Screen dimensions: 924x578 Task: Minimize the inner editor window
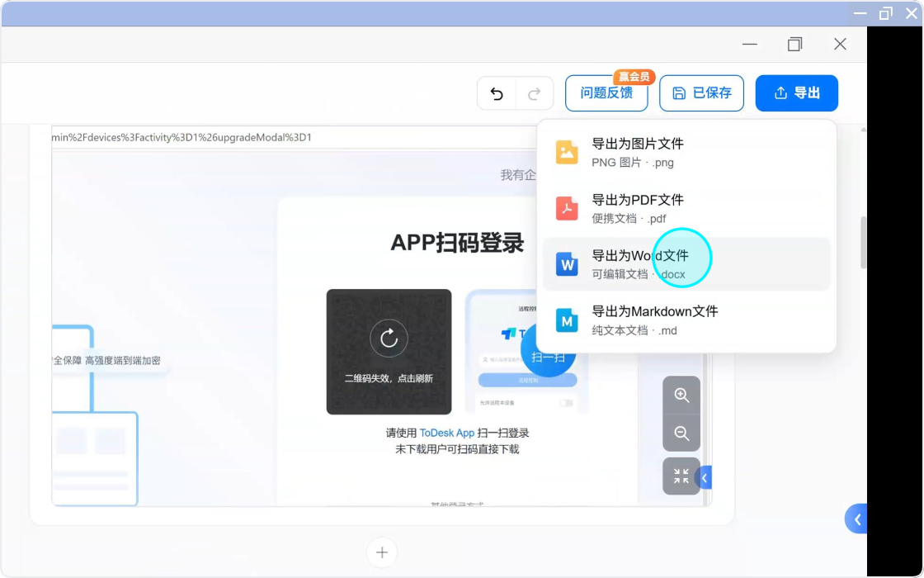tap(750, 45)
